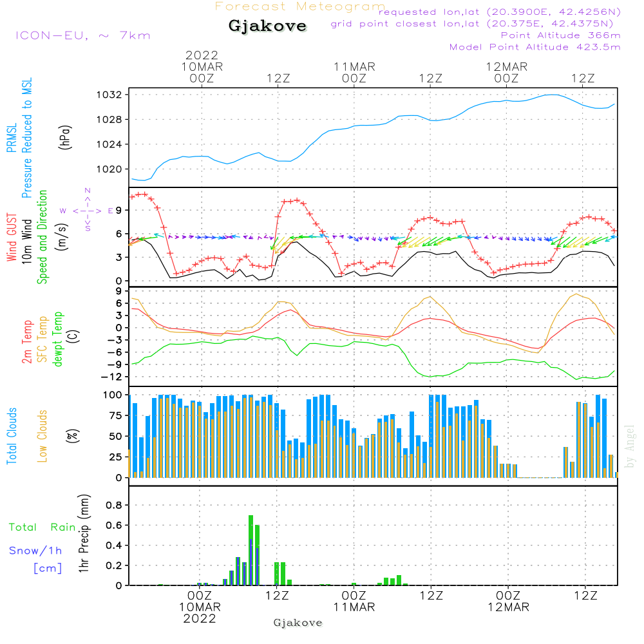Viewport: 644px width, 644px height.
Task: Click the Forecast Meteogram heading
Action: [x=299, y=7]
